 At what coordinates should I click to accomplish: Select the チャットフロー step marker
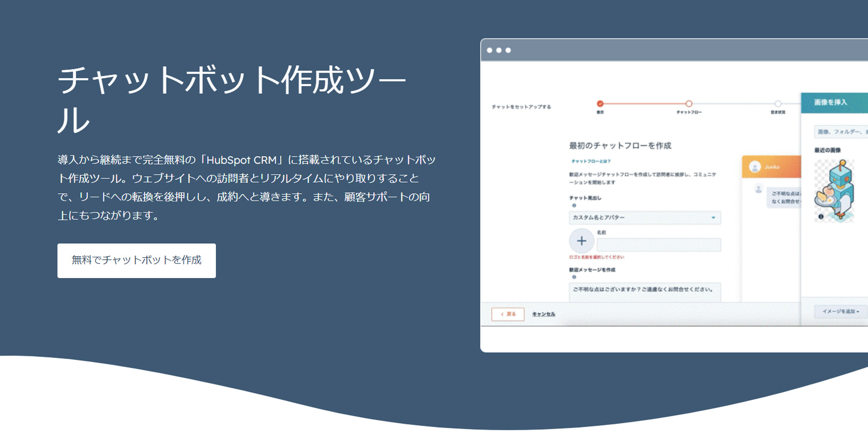tap(689, 104)
